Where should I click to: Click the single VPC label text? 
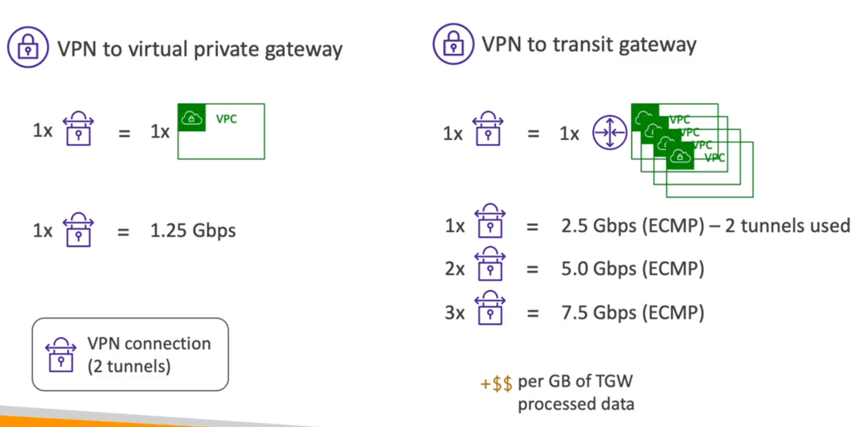point(227,118)
